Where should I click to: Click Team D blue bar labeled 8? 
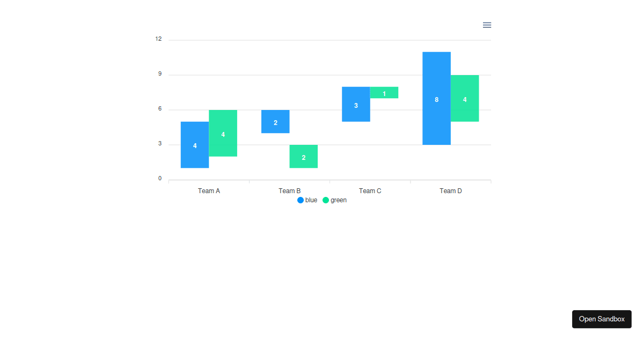pos(436,98)
